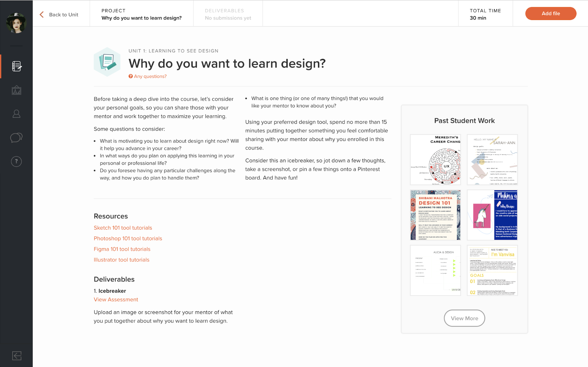Click View More to see past student work
588x367 pixels.
click(464, 318)
